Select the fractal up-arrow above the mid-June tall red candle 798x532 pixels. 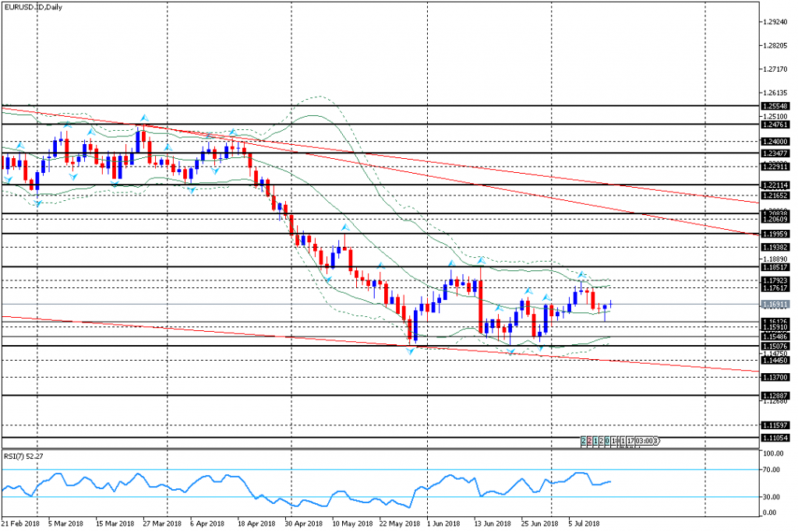pyautogui.click(x=481, y=260)
